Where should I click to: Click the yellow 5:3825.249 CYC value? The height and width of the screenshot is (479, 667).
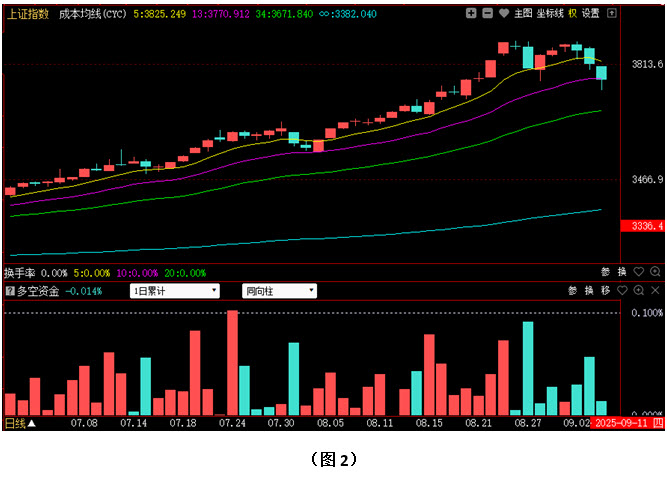point(160,14)
